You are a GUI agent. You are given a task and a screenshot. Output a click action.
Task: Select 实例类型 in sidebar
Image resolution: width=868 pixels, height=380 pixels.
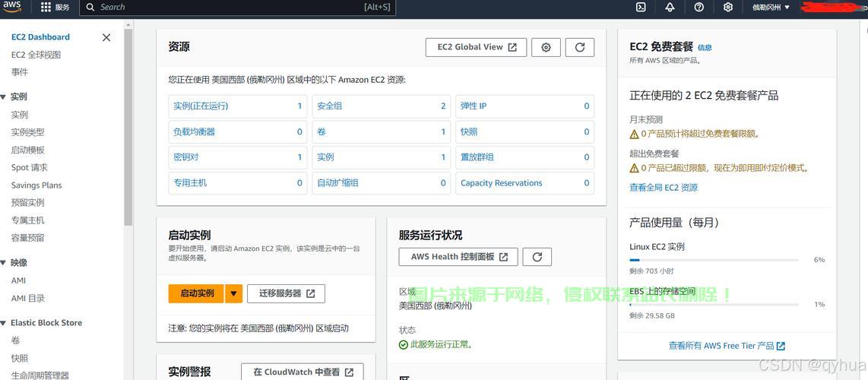click(x=27, y=132)
